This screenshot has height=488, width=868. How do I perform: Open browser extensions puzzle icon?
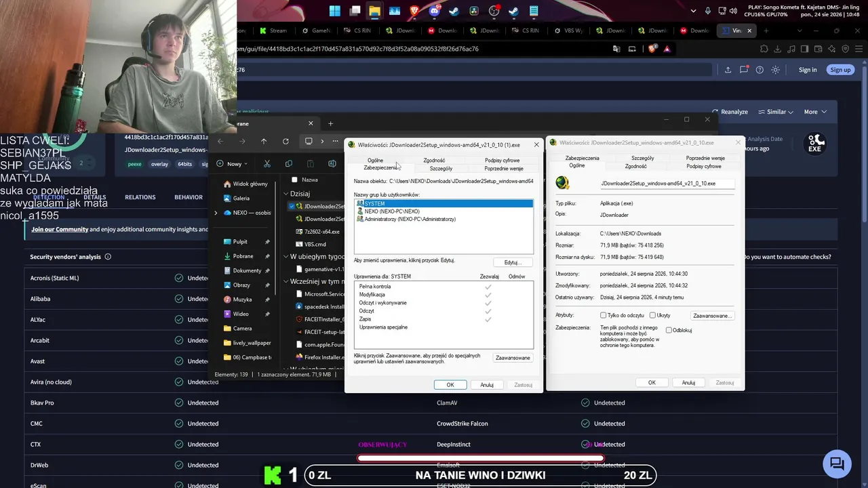click(764, 49)
